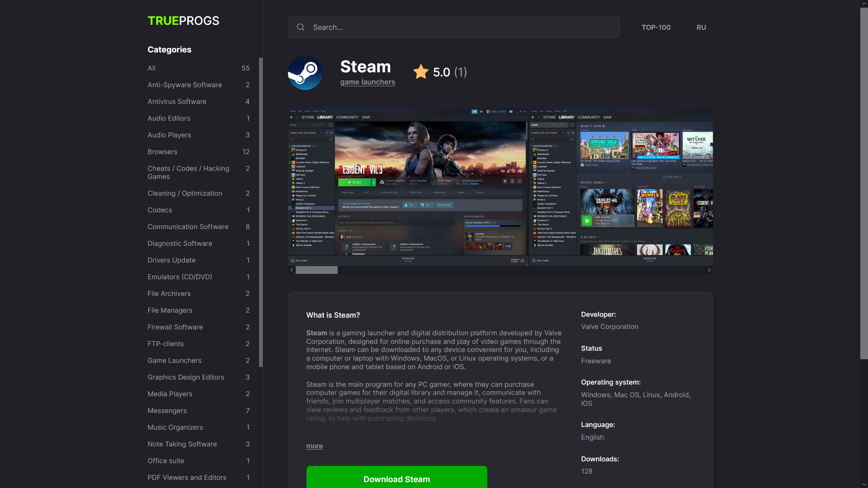Open Firewall Software category
Viewport: 868px width, 488px height.
(198, 327)
